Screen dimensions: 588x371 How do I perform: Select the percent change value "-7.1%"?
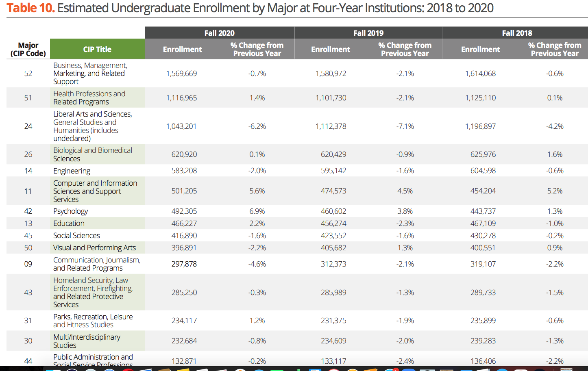coord(405,126)
